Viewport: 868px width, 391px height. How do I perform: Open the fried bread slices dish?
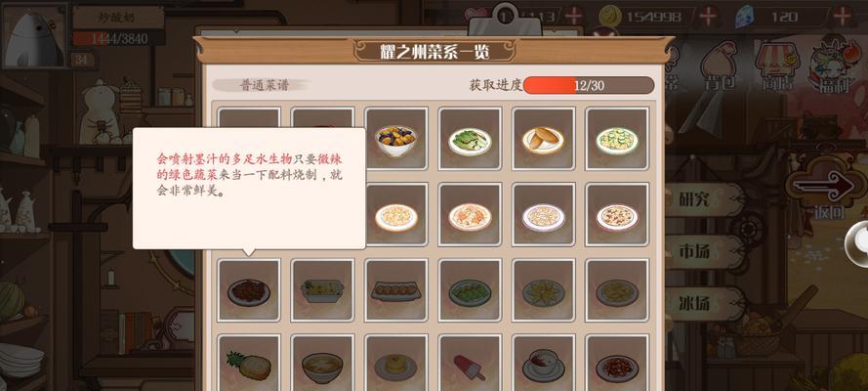[x=543, y=139]
